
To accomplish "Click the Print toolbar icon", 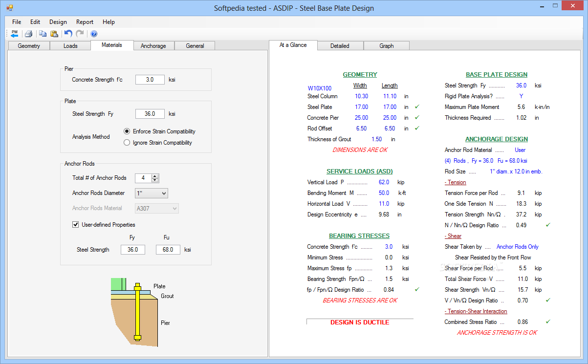I will point(29,34).
